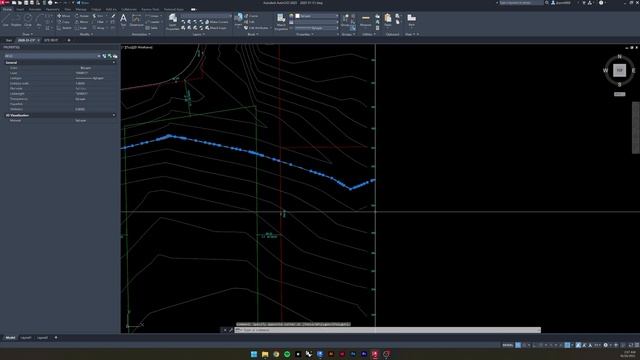Open Spotify from the taskbar
Image resolution: width=640 pixels, height=360 pixels.
[287, 354]
